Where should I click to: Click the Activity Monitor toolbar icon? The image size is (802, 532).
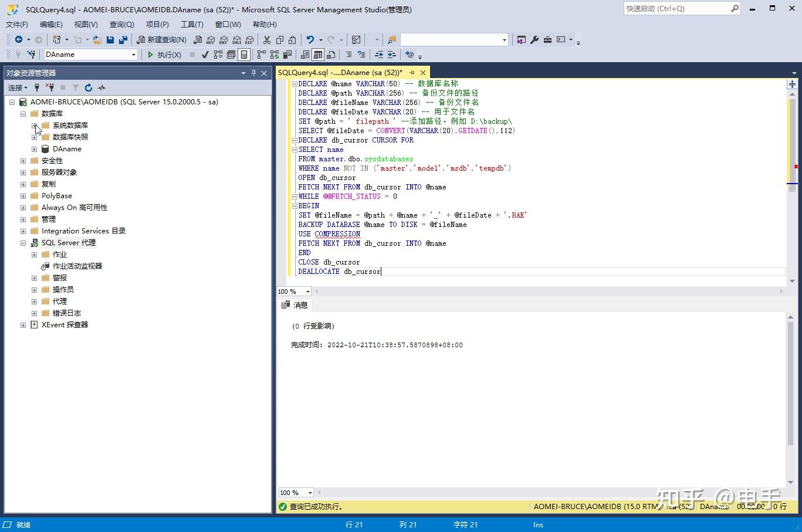click(x=356, y=39)
